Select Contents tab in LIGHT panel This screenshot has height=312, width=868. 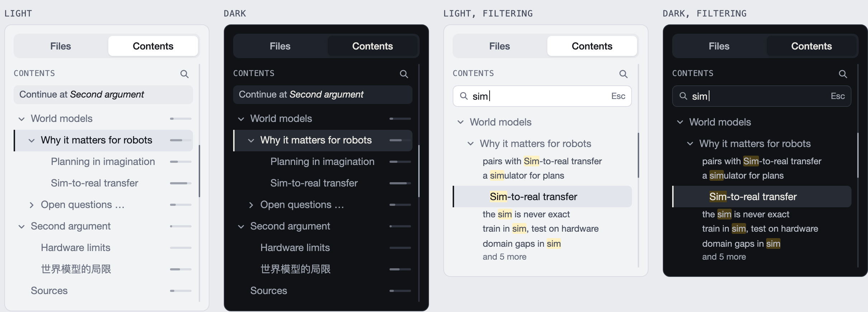tap(153, 46)
